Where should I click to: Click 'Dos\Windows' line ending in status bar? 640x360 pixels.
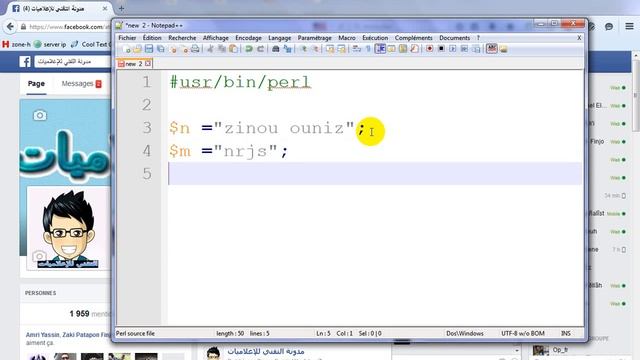464,333
